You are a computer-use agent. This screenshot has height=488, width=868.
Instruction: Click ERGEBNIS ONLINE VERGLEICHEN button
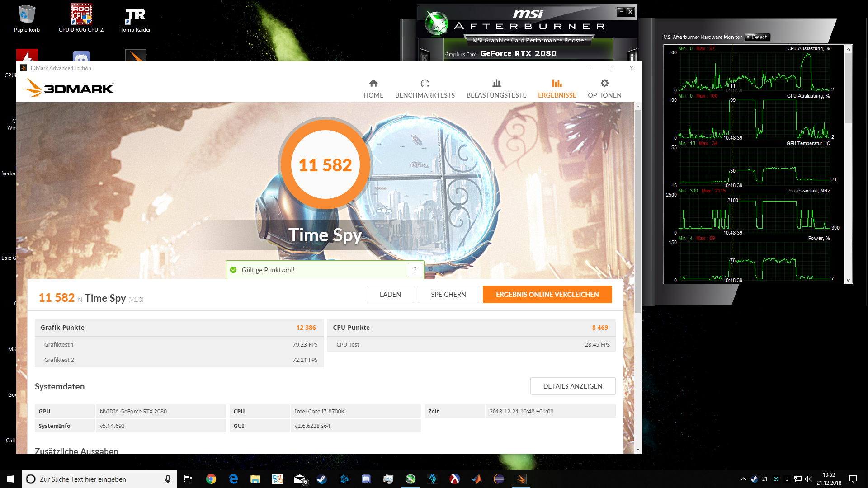[547, 295]
